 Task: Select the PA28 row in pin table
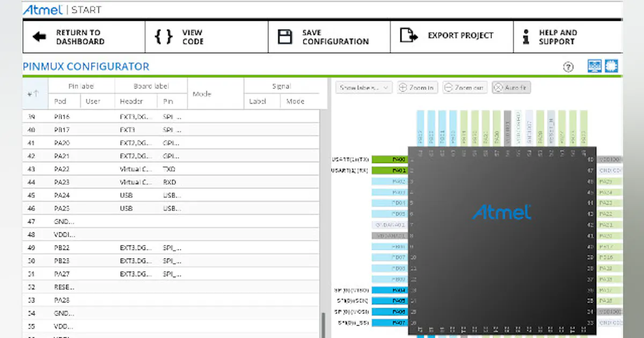[x=172, y=300]
